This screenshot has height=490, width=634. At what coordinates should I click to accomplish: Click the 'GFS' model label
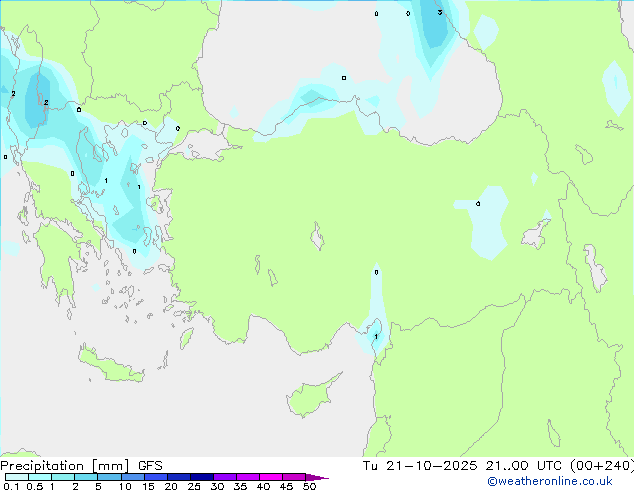[x=150, y=466]
